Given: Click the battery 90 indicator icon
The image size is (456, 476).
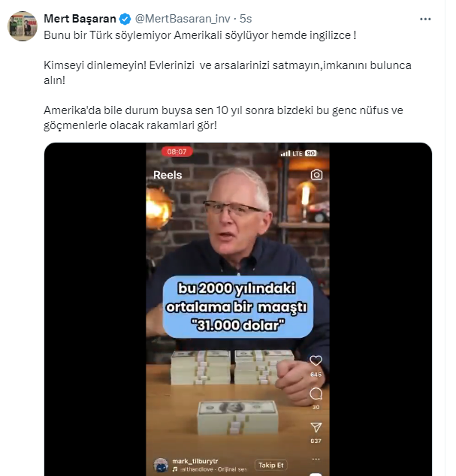Looking at the screenshot, I should point(310,153).
